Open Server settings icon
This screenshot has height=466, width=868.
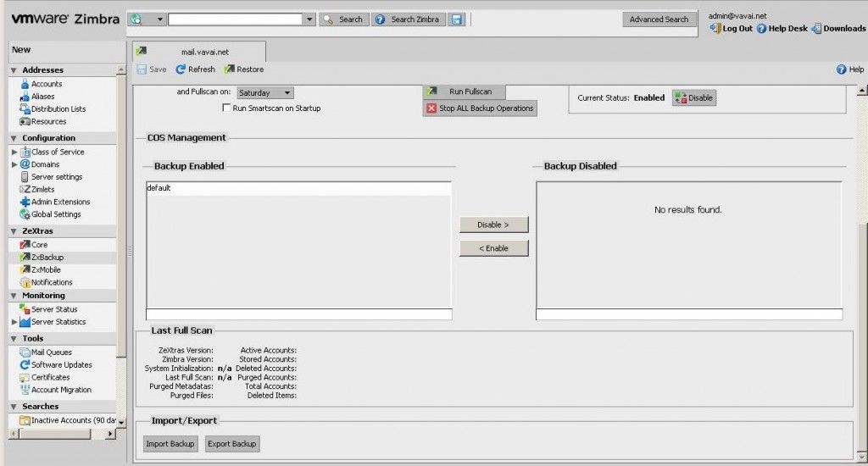click(x=25, y=176)
